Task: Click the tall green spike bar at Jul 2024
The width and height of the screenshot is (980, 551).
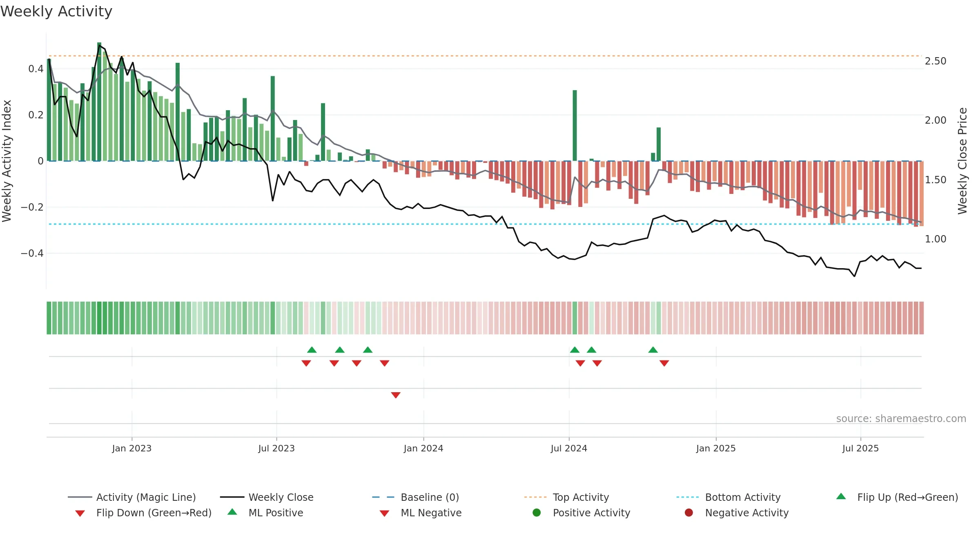Action: tap(575, 126)
